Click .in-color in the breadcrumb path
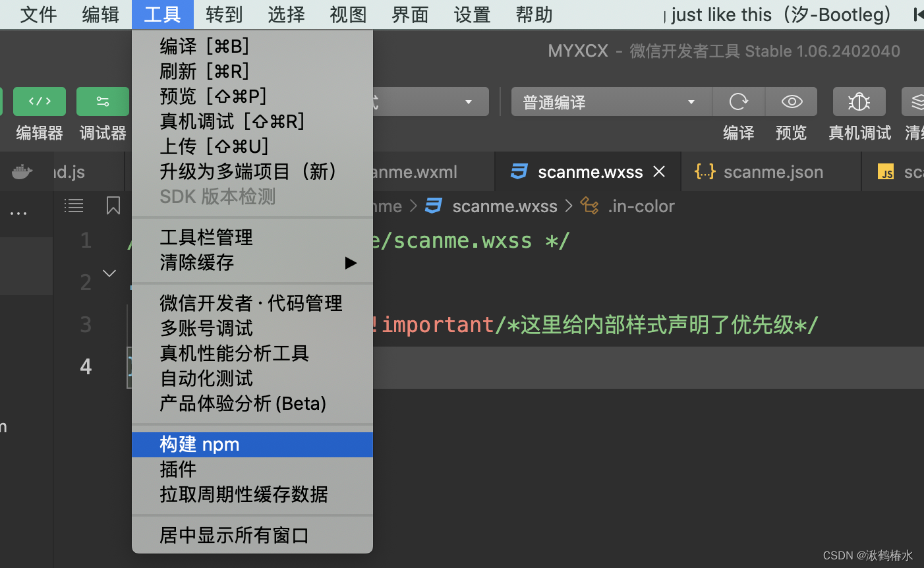The image size is (924, 568). click(x=641, y=206)
